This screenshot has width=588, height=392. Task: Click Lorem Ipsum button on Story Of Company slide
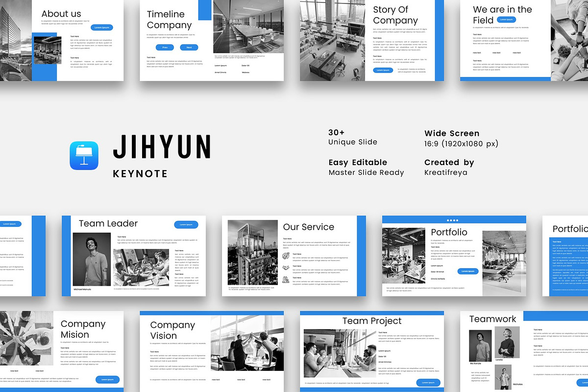pyautogui.click(x=383, y=70)
